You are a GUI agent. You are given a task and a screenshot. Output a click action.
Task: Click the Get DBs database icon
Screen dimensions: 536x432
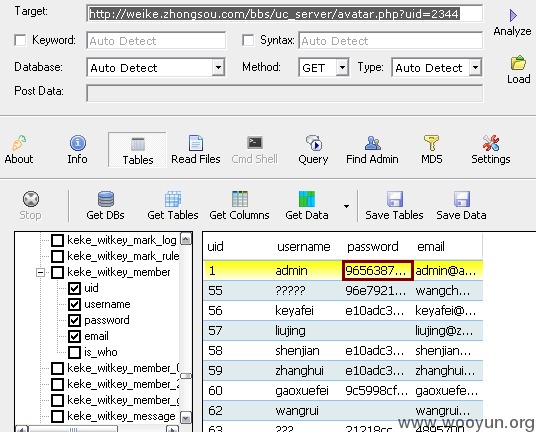pyautogui.click(x=106, y=199)
